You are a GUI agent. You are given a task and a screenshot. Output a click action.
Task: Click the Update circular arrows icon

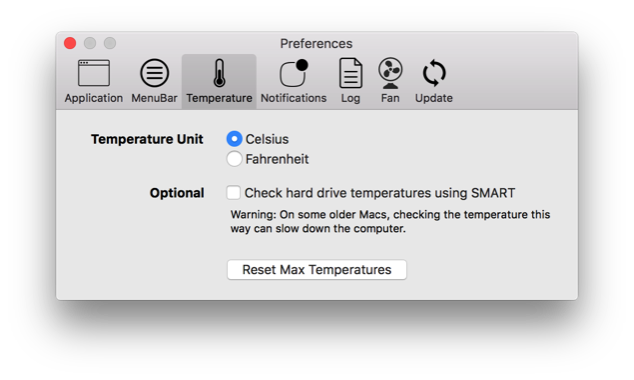pyautogui.click(x=434, y=73)
